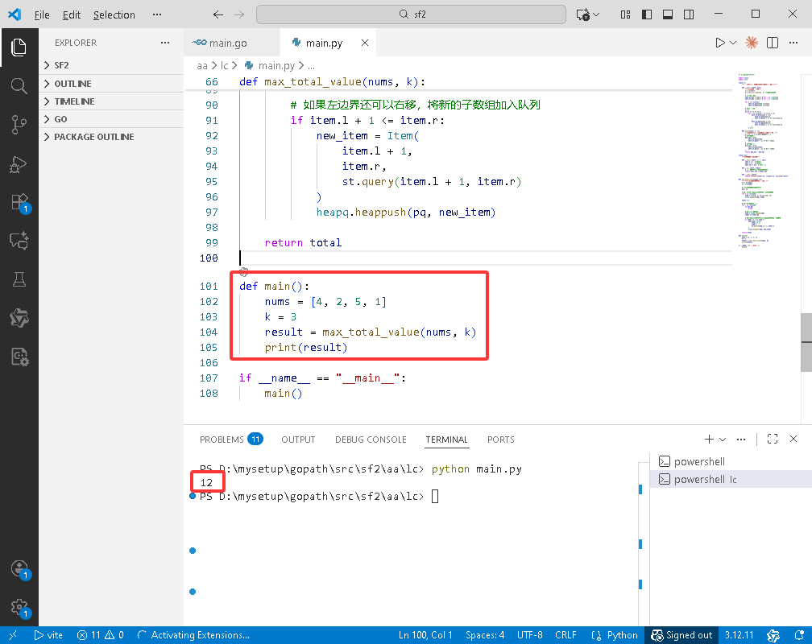Open remote window from status bar
The width and height of the screenshot is (812, 644).
coord(13,635)
